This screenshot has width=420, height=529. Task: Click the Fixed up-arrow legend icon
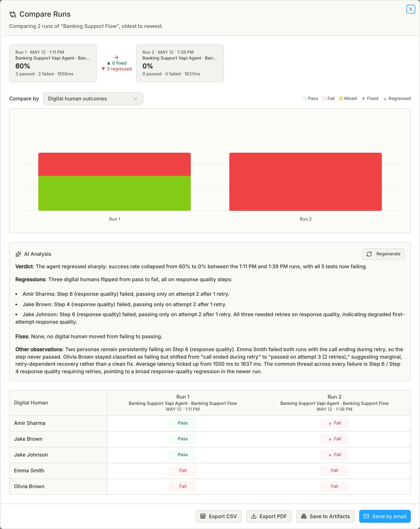(363, 99)
